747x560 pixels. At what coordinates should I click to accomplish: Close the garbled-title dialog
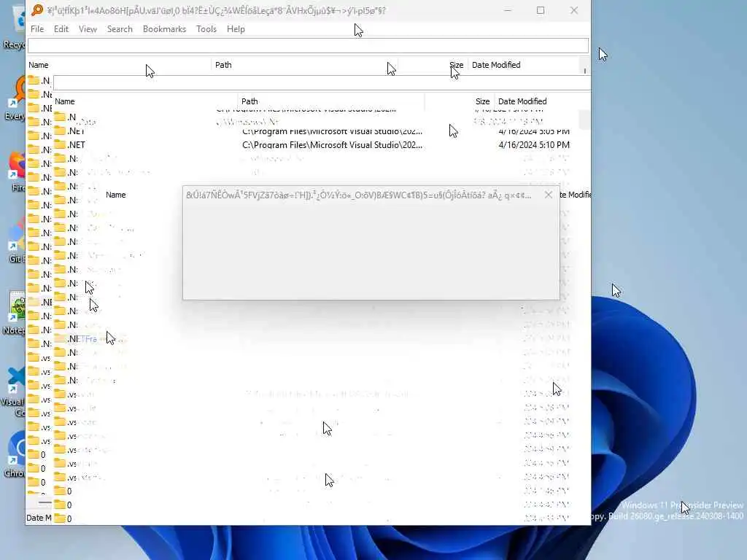(549, 195)
